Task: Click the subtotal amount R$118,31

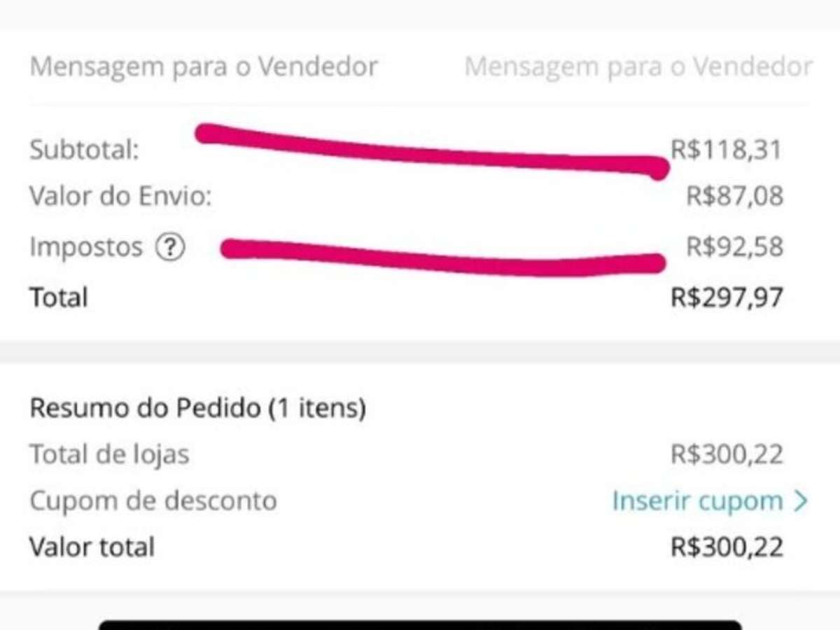Action: click(725, 150)
